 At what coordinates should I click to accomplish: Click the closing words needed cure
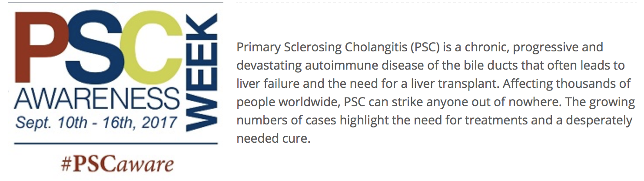[274, 139]
